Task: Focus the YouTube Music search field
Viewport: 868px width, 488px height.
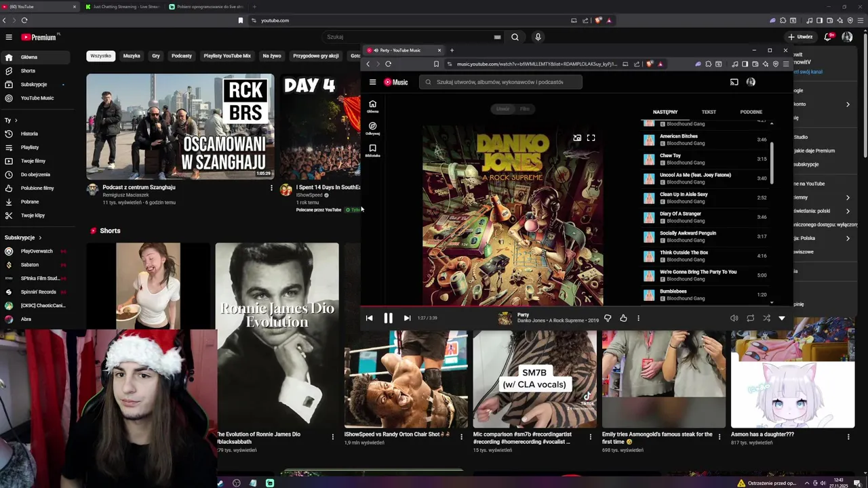Action: pos(501,82)
